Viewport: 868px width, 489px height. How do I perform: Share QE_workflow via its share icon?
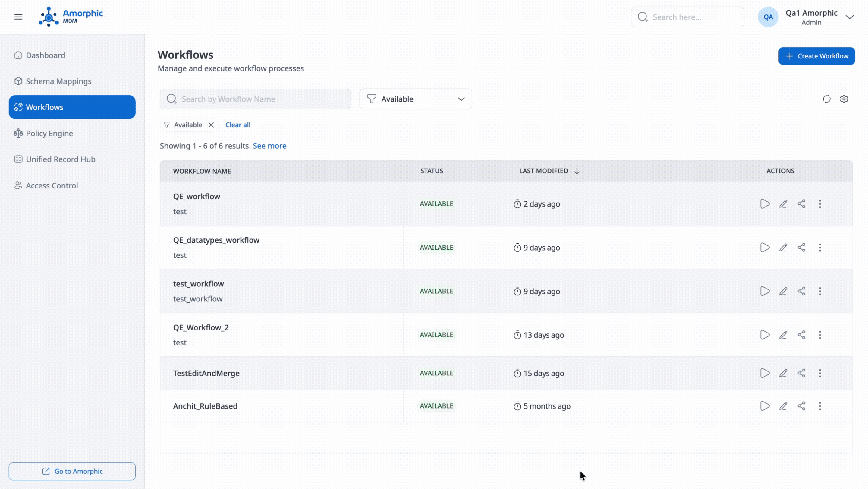802,204
